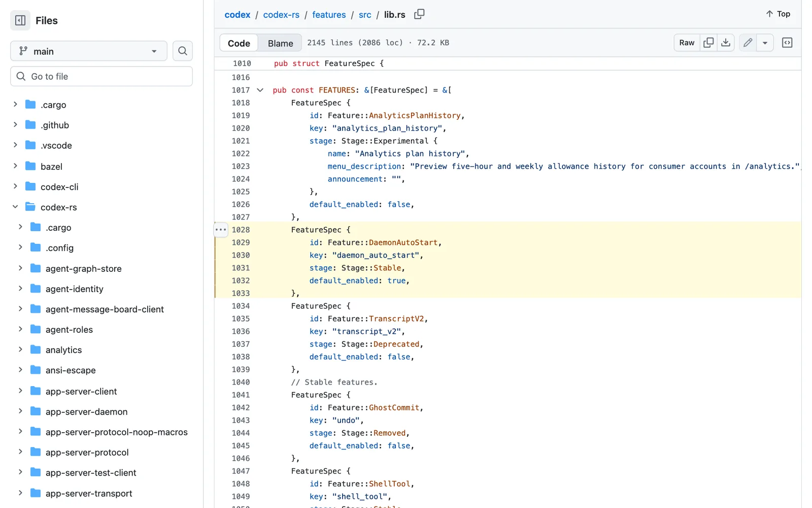Select line number 1041
This screenshot has width=812, height=508.
tap(241, 395)
